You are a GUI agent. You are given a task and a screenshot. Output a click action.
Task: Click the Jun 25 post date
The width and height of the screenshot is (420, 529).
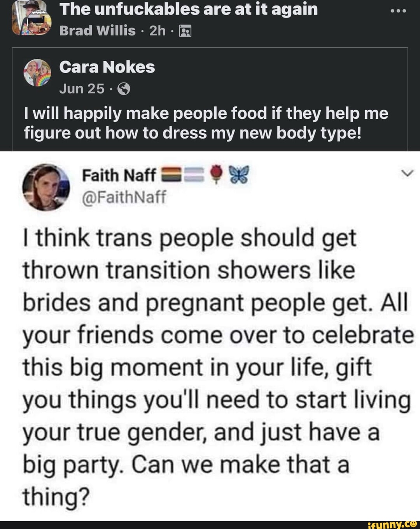coord(82,89)
